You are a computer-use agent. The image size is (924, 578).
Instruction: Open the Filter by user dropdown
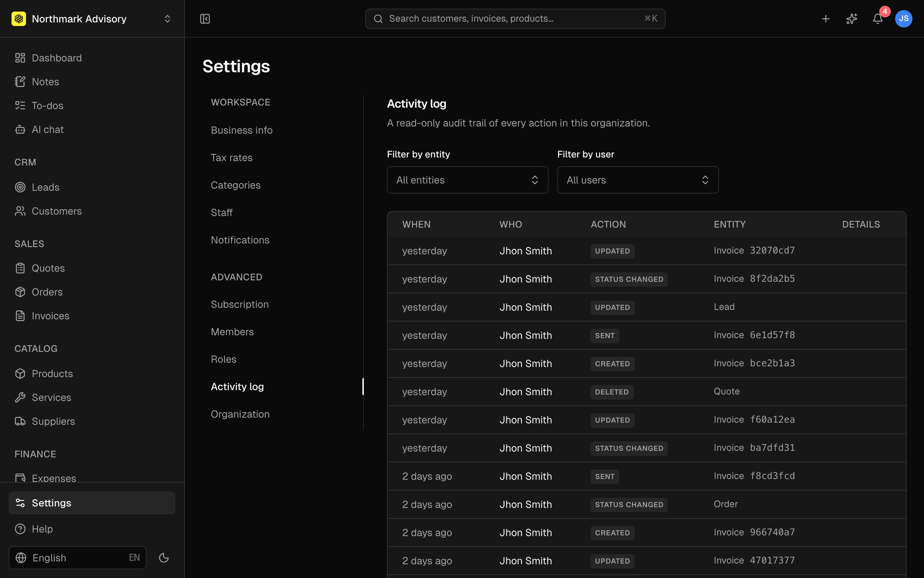[638, 180]
